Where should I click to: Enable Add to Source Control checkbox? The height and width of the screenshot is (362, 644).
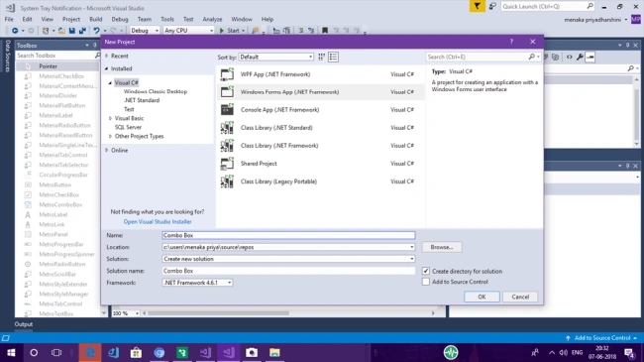(x=426, y=282)
